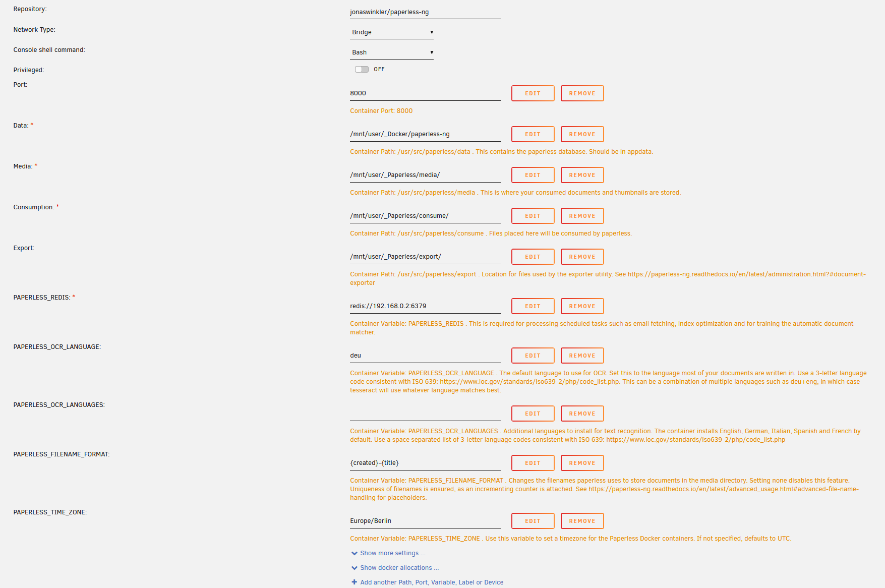Focus the Consumption path field
The height and width of the screenshot is (588, 885).
tap(426, 216)
